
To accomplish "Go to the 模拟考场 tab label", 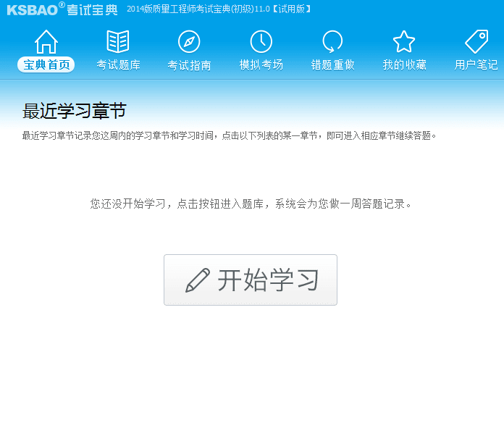I will pos(261,65).
